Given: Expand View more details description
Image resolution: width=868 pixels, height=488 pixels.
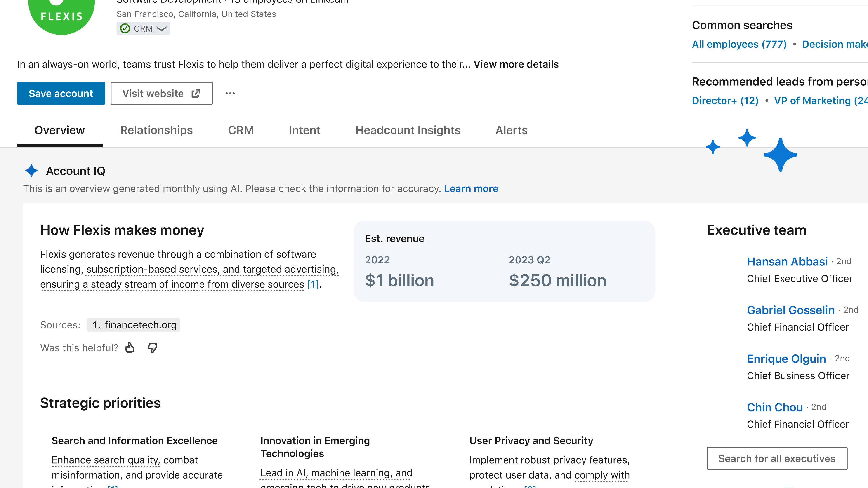Looking at the screenshot, I should click(x=516, y=64).
